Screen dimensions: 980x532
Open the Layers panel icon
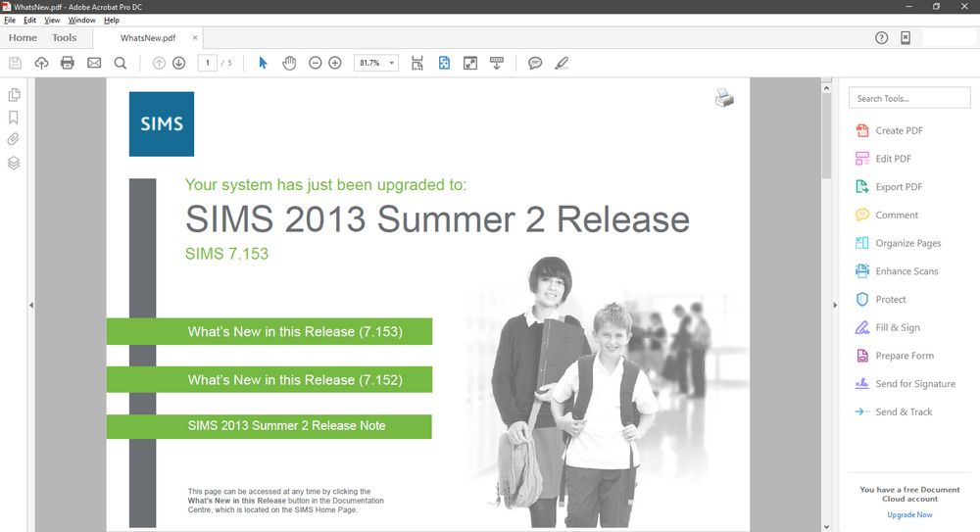click(x=14, y=164)
